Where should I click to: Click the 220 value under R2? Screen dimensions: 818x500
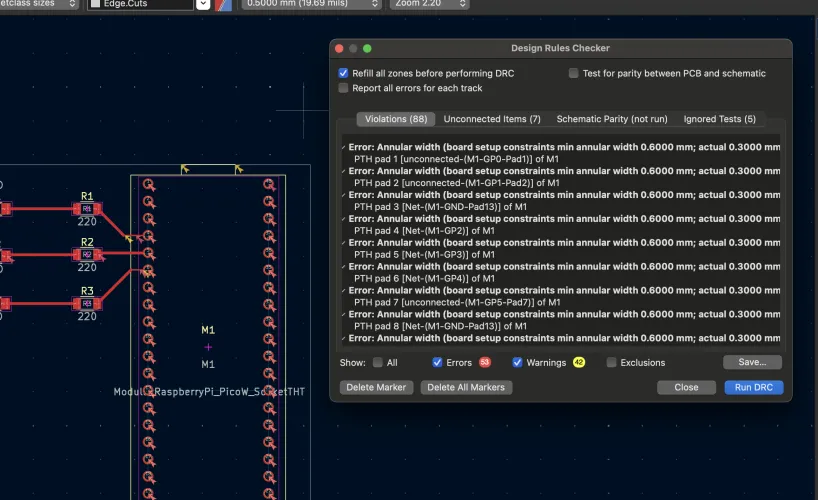coord(87,267)
